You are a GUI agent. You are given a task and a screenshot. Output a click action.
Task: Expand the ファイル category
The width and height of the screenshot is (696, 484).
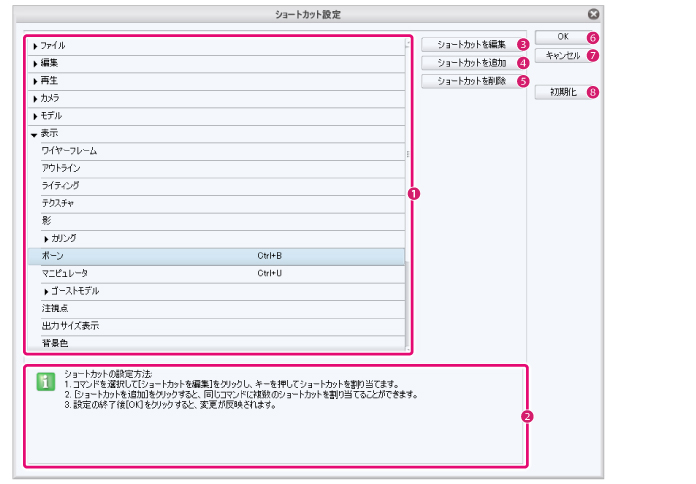pos(35,46)
